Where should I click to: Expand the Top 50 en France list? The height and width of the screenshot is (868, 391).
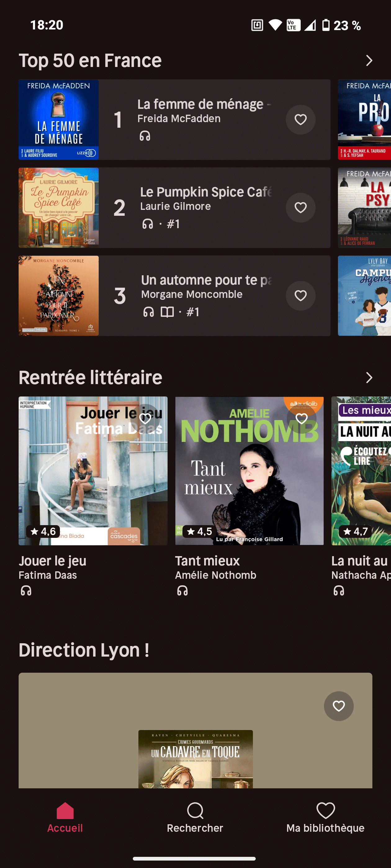click(369, 61)
